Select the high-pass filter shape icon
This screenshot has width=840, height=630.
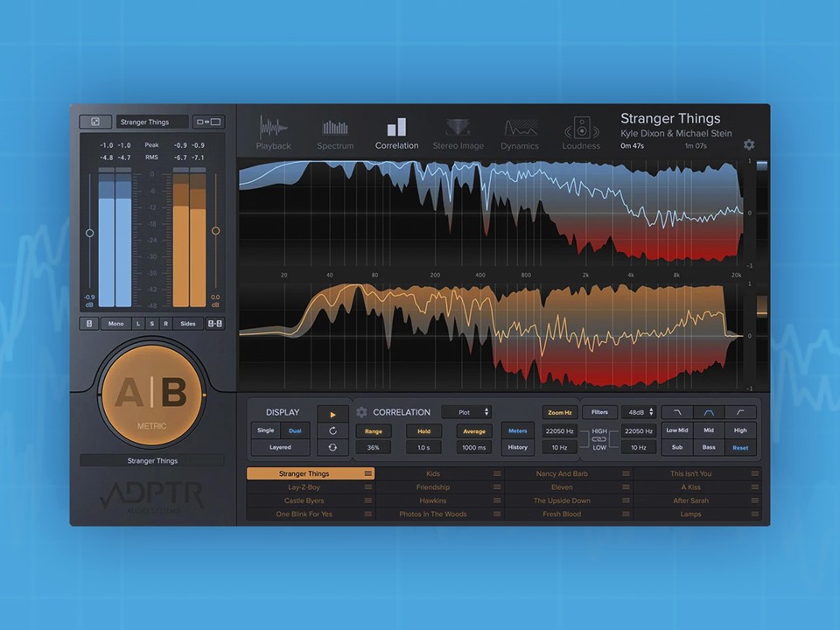coord(740,412)
